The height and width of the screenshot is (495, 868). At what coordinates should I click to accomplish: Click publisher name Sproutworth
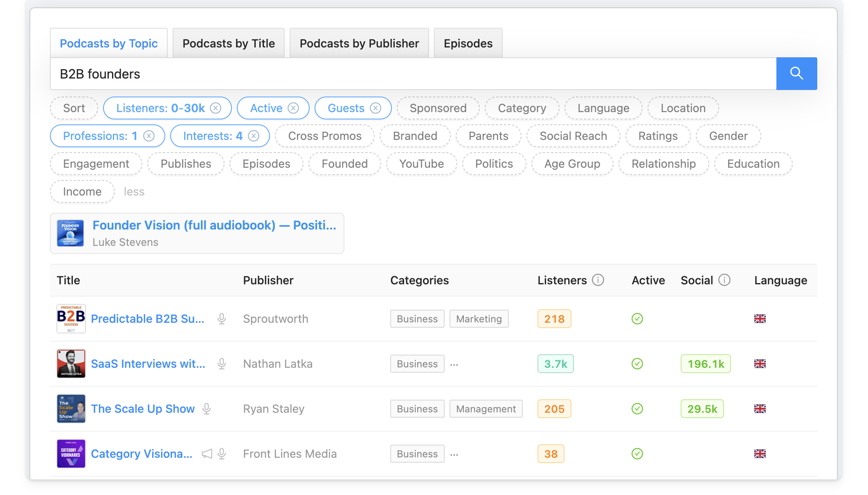[276, 319]
